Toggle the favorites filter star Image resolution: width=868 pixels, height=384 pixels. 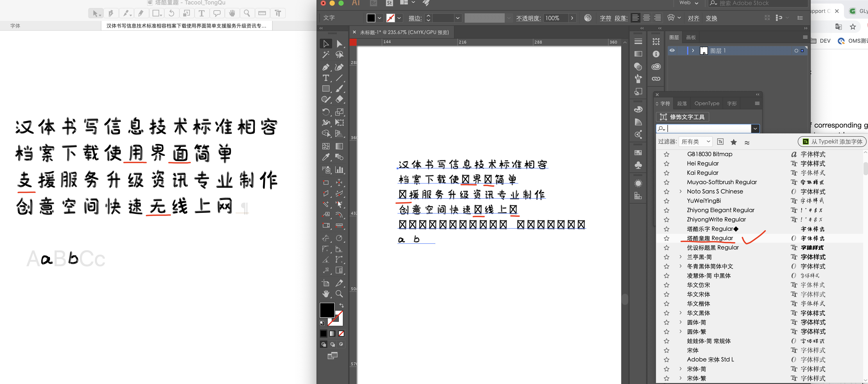[x=733, y=142]
